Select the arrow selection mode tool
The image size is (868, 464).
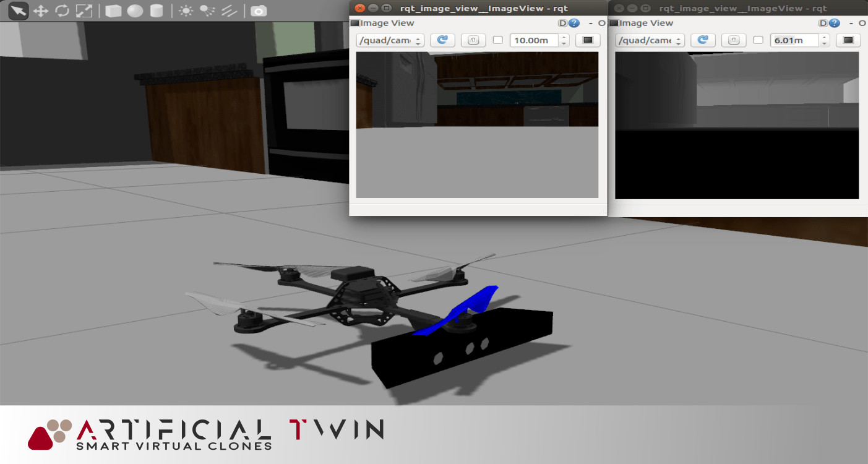pyautogui.click(x=19, y=11)
